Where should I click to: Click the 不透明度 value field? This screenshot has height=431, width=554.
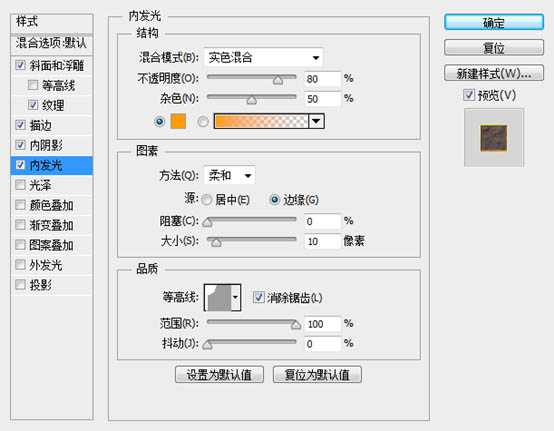tap(322, 79)
